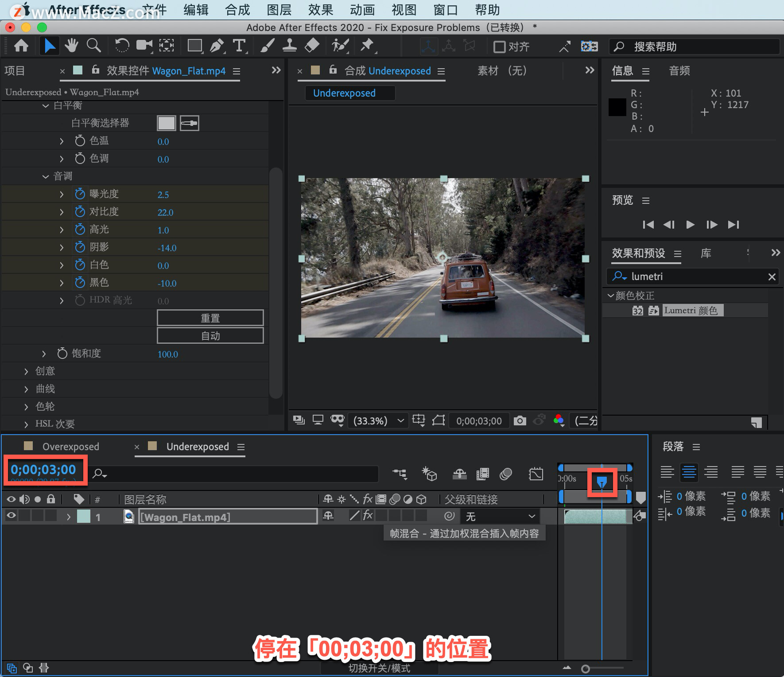Select the Brush tool
Viewport: 784px width, 677px height.
(x=267, y=46)
